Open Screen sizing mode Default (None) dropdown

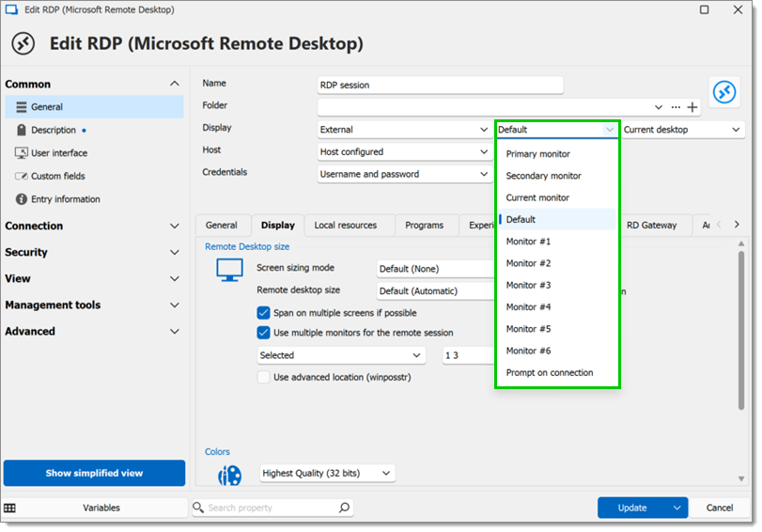coord(435,269)
